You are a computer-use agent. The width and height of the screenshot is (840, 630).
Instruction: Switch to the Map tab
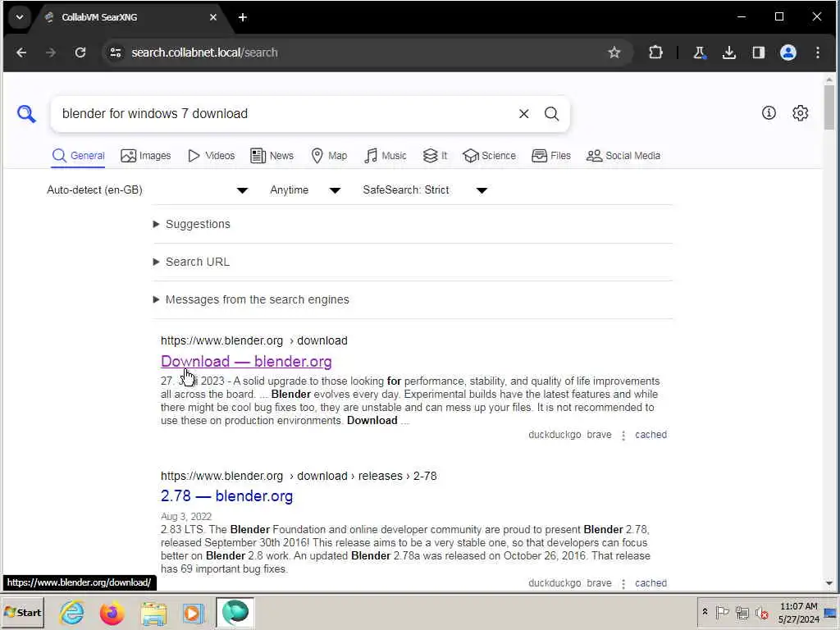[x=330, y=156]
